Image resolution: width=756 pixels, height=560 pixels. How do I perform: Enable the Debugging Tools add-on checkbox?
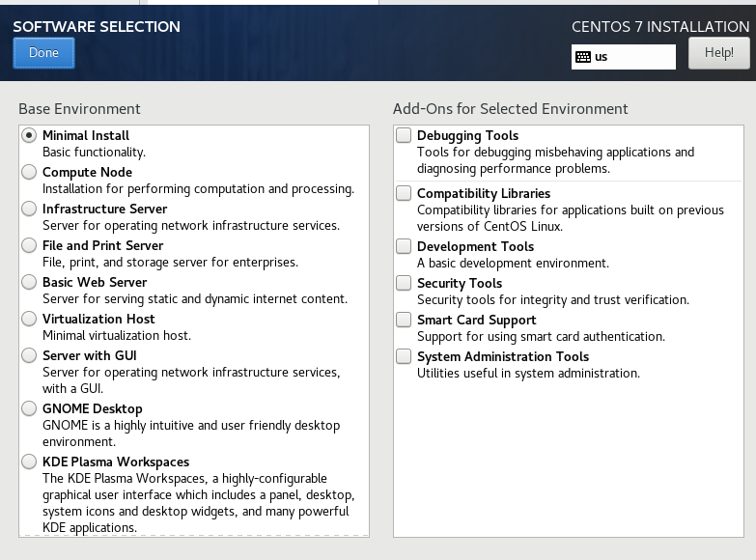[404, 136]
